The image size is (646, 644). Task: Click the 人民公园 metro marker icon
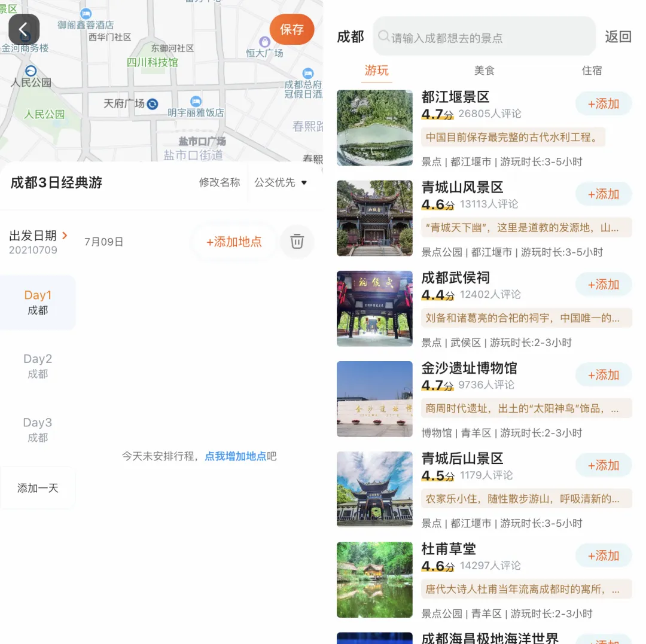[31, 71]
